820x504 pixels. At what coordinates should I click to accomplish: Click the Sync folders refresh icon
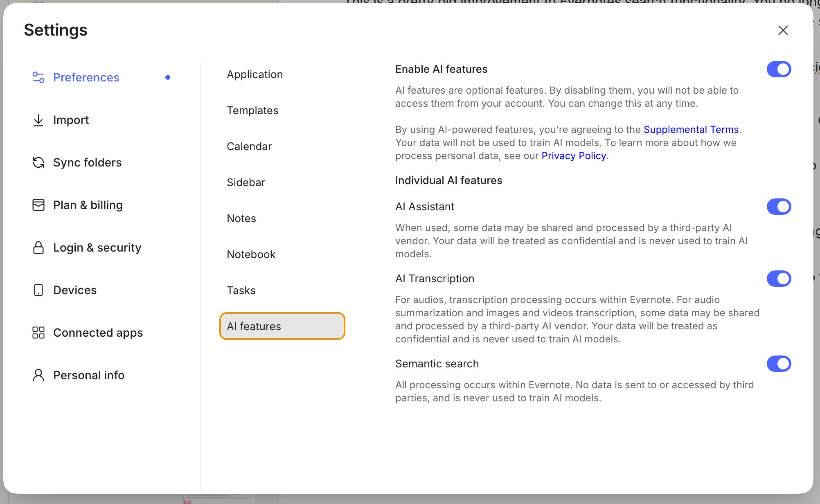tap(38, 162)
